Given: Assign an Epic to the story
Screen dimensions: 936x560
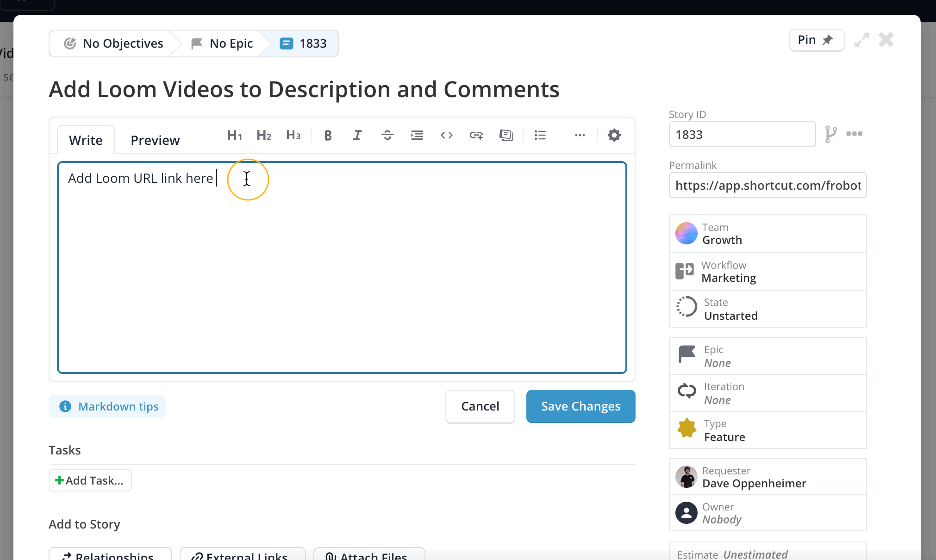Looking at the screenshot, I should pyautogui.click(x=768, y=356).
